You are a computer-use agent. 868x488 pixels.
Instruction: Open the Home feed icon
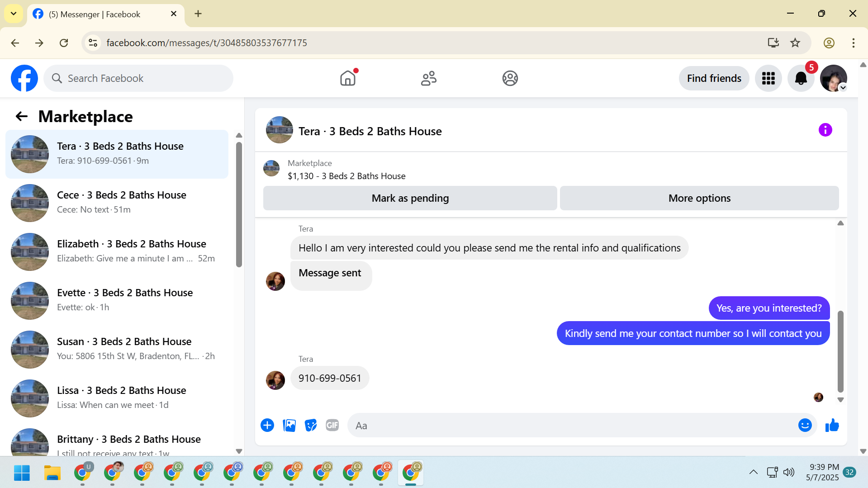[x=348, y=78]
